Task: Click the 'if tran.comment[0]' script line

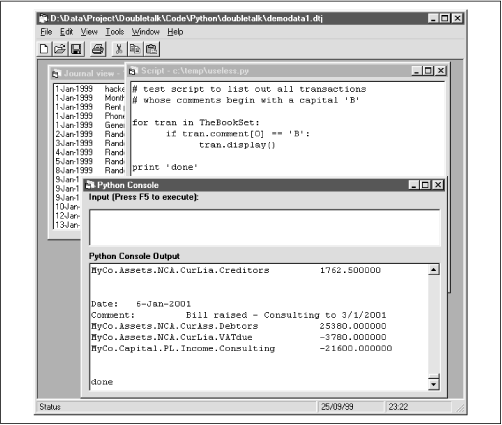Action: [238, 134]
